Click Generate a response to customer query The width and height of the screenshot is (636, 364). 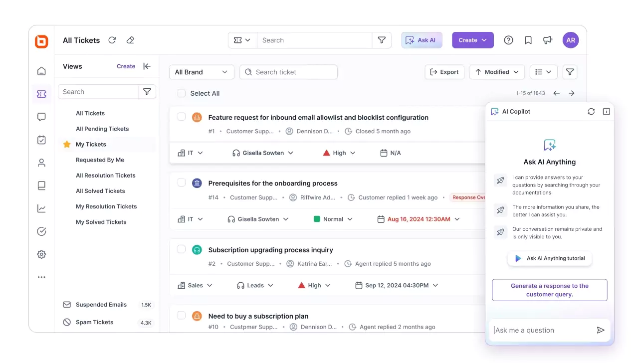[x=549, y=290]
